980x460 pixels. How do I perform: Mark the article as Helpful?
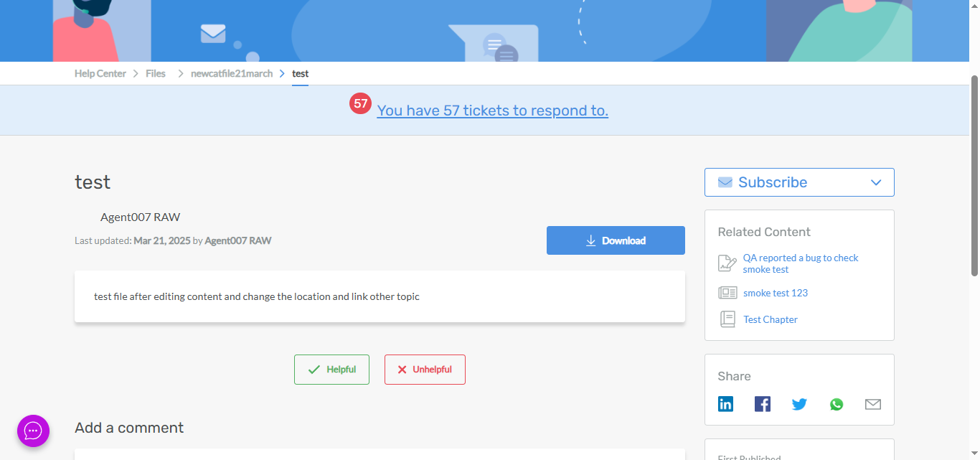pos(331,370)
